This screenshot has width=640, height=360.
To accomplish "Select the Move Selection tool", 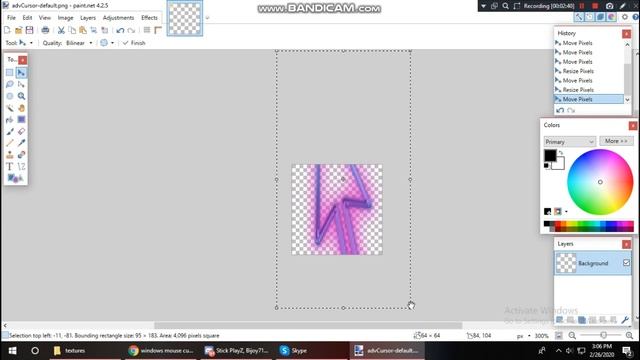I will pyautogui.click(x=21, y=84).
